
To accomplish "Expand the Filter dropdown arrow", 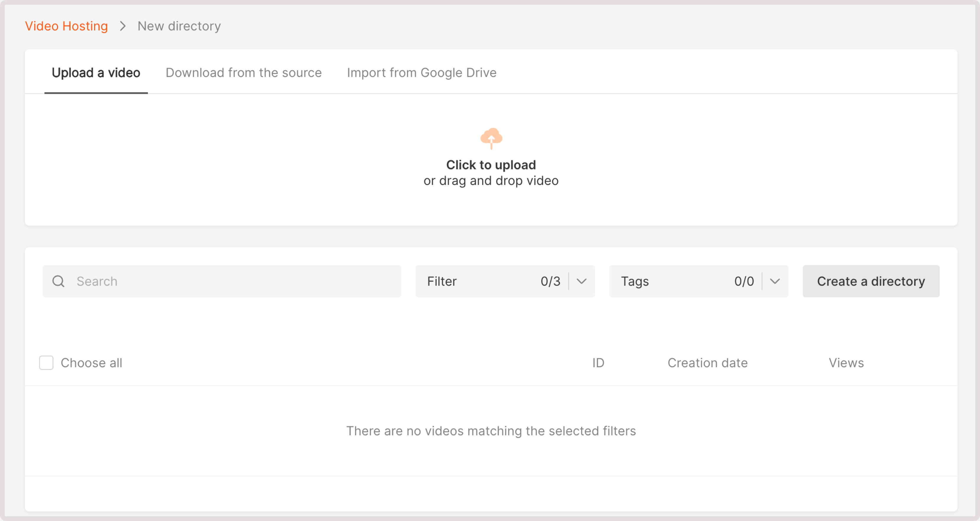I will 581,281.
